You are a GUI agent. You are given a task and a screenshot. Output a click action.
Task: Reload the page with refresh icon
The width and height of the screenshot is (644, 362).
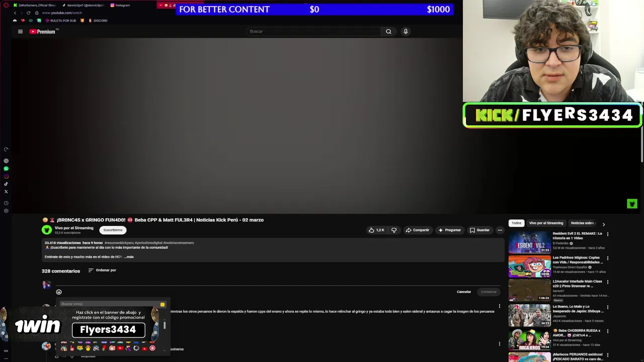28,13
